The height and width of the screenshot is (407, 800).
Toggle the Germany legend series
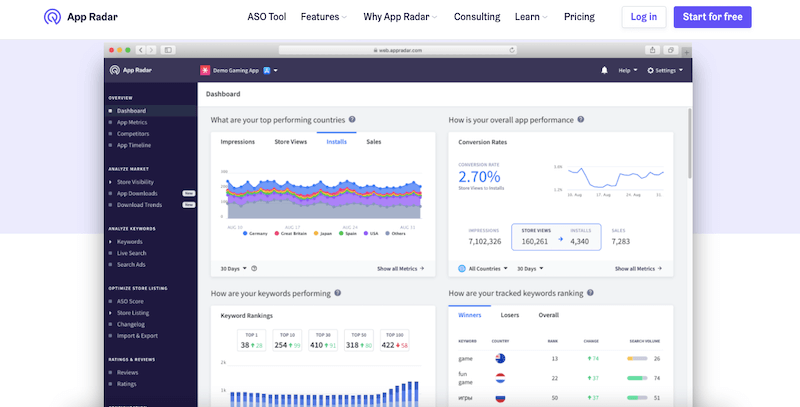[255, 234]
